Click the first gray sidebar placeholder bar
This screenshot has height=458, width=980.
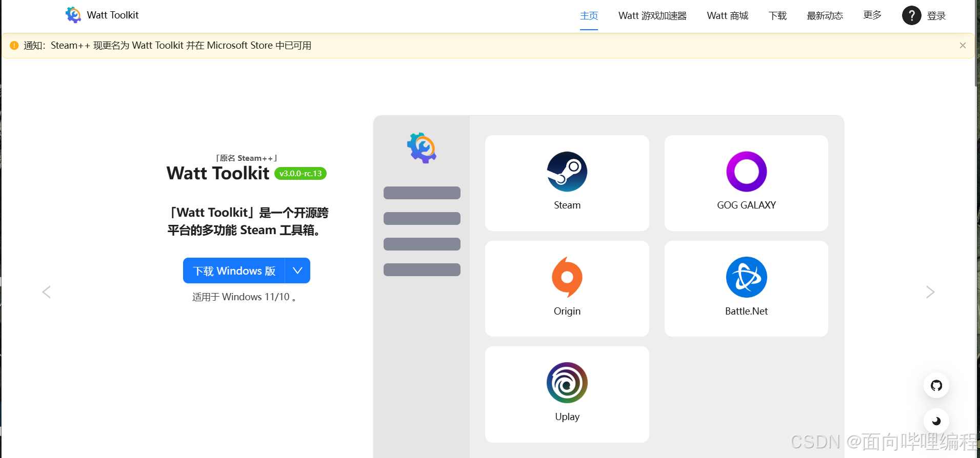422,193
